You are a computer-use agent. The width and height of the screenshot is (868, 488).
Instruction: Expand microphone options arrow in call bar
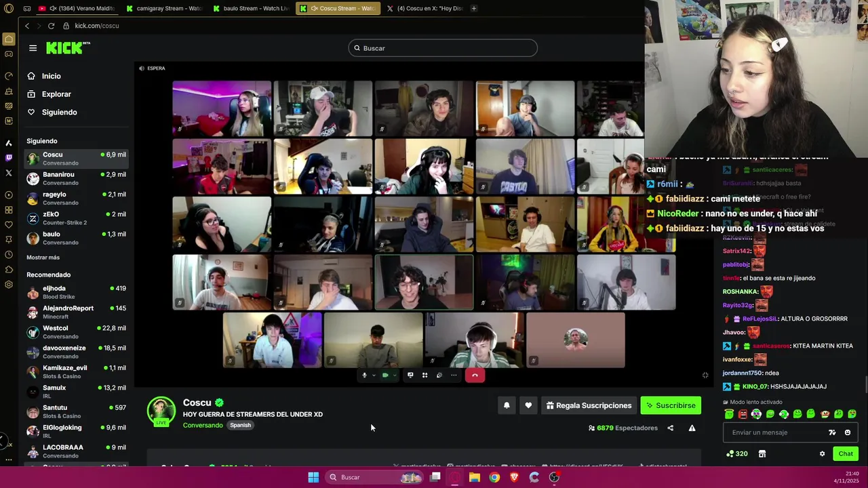click(x=373, y=375)
